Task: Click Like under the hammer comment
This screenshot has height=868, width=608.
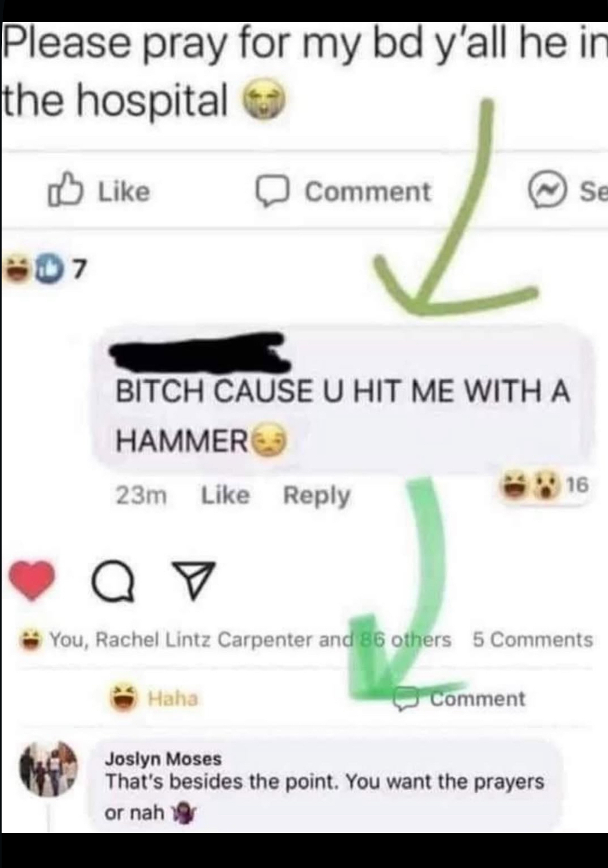Action: click(225, 495)
